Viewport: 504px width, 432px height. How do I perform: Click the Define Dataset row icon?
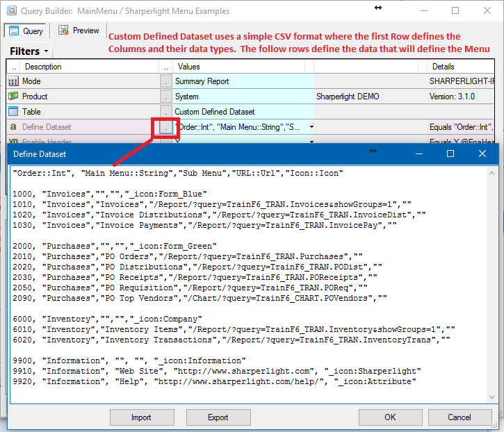pos(13,127)
